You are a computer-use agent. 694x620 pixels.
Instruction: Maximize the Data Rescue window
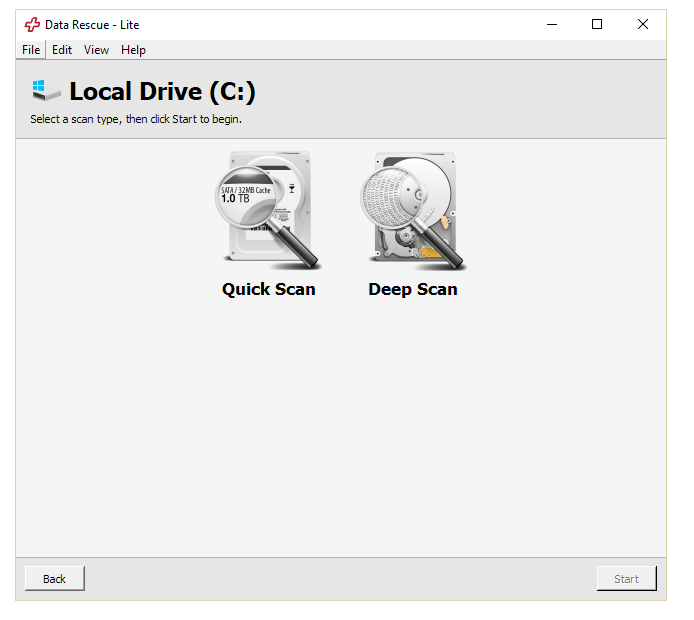coord(597,24)
